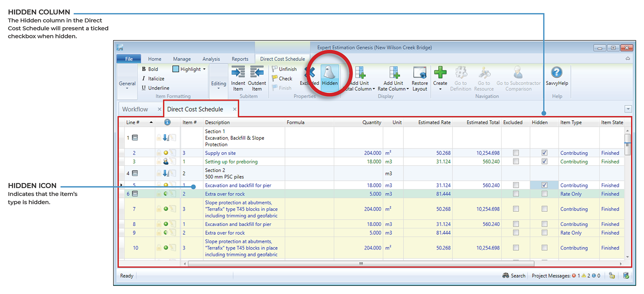
Task: Open the Highlight color dropdown
Action: coord(204,69)
